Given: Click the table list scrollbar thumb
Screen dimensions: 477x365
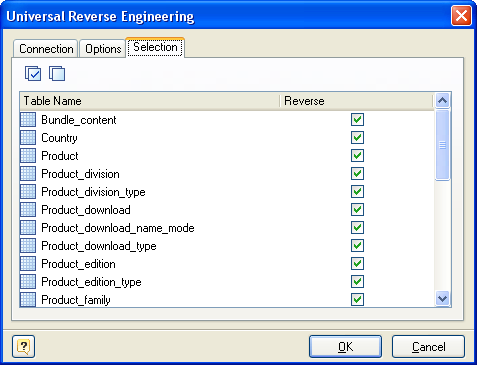Looking at the screenshot, I should 443,145.
